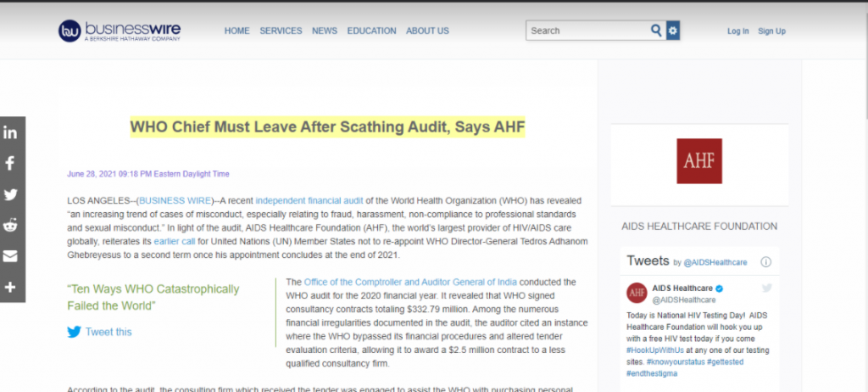
Task: Click the June 28, 2021 publication date
Action: point(147,174)
